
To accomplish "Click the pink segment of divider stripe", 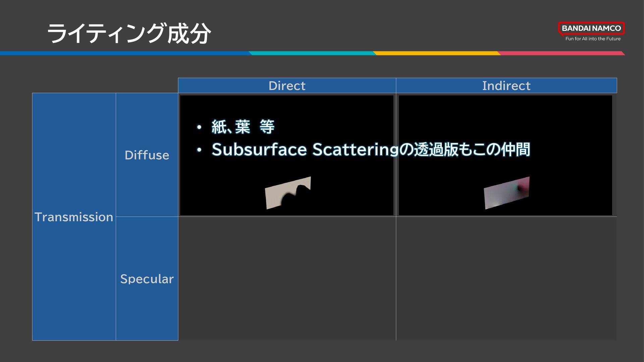I will (560, 53).
